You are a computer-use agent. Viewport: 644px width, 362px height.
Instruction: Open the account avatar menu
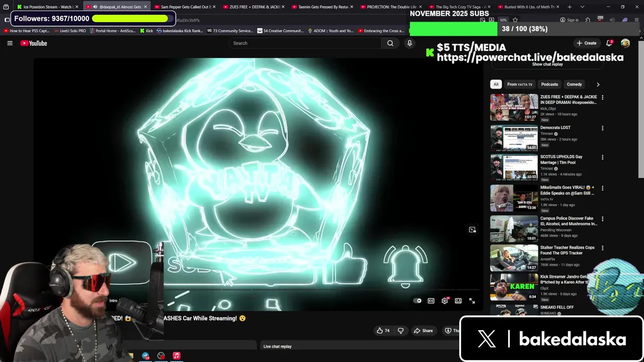tap(625, 43)
